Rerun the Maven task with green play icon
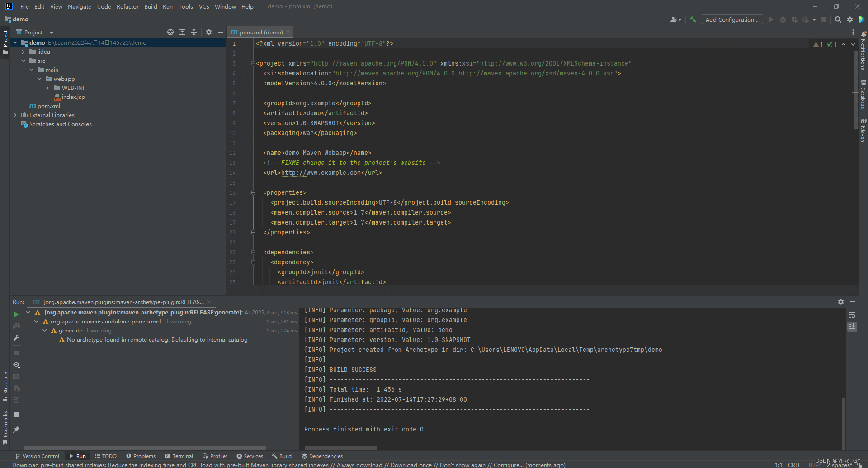This screenshot has height=468, width=868. [x=16, y=314]
